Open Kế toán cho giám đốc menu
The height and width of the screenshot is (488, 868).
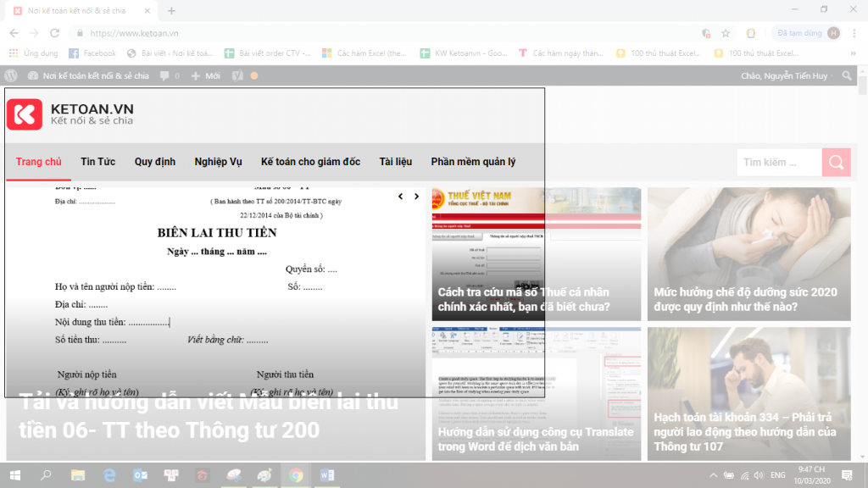[310, 162]
